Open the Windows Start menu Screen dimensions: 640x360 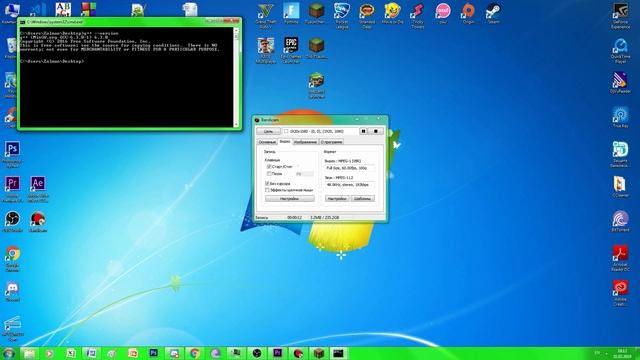[9, 353]
